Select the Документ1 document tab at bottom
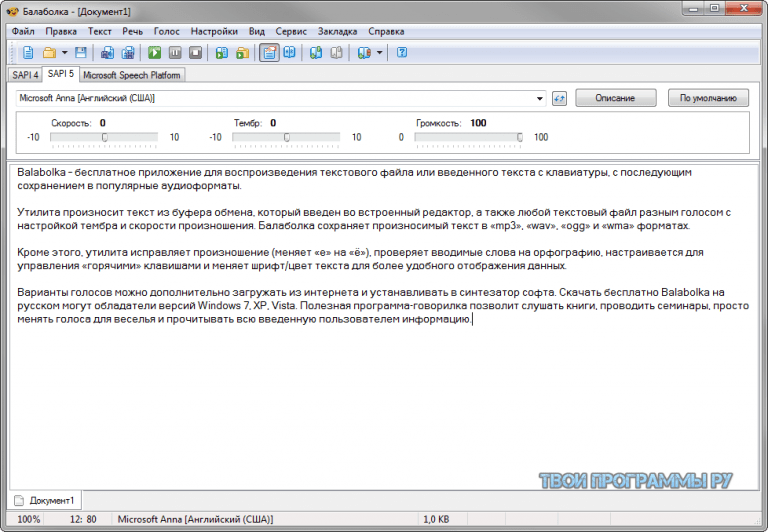This screenshot has width=768, height=532. click(x=45, y=501)
